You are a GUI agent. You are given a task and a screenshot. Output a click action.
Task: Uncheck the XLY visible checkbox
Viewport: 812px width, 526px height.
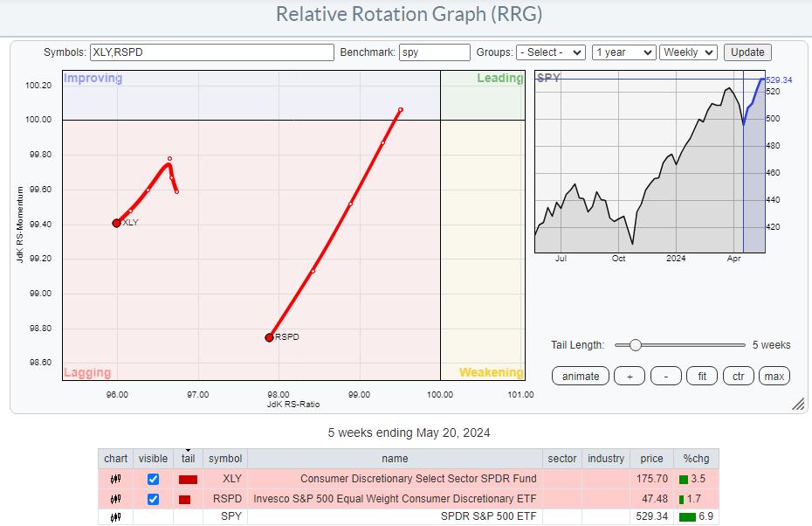tap(154, 479)
